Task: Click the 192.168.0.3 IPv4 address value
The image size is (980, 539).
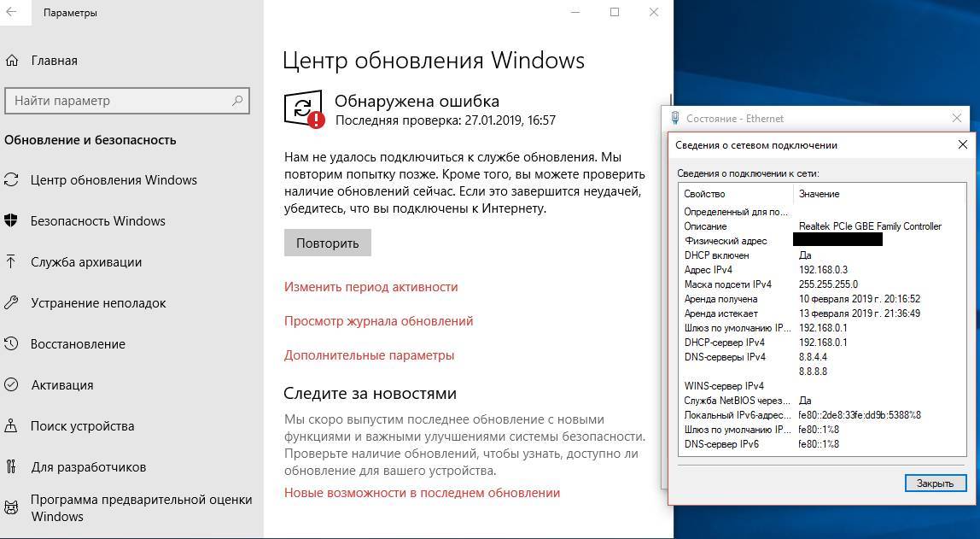Action: tap(823, 270)
